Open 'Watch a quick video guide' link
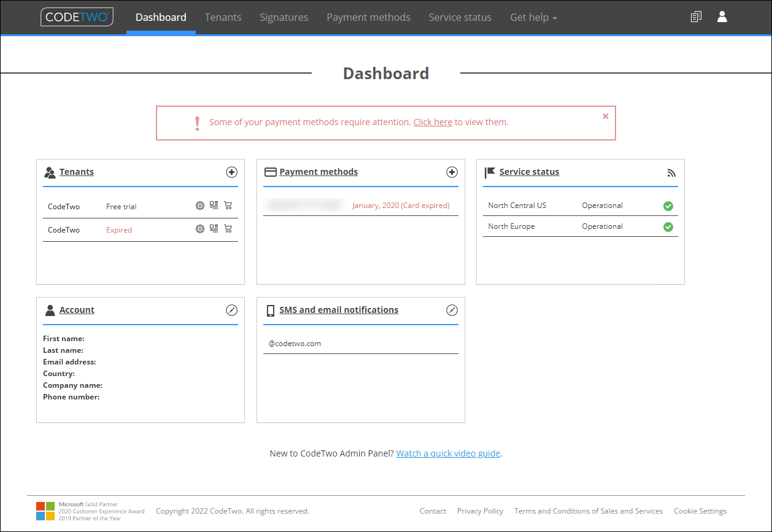Viewport: 772px width, 532px height. point(448,453)
